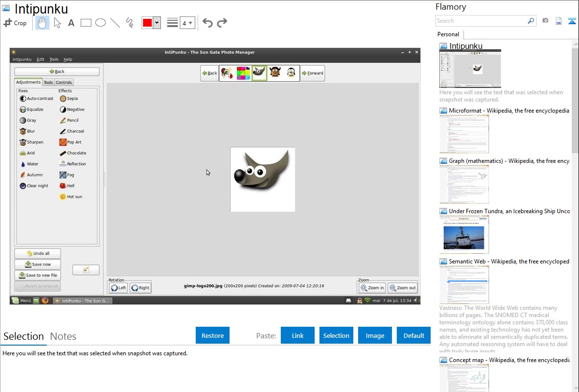Viewport: 579px width, 392px height.
Task: Apply the Equalize fix
Action: tap(31, 109)
